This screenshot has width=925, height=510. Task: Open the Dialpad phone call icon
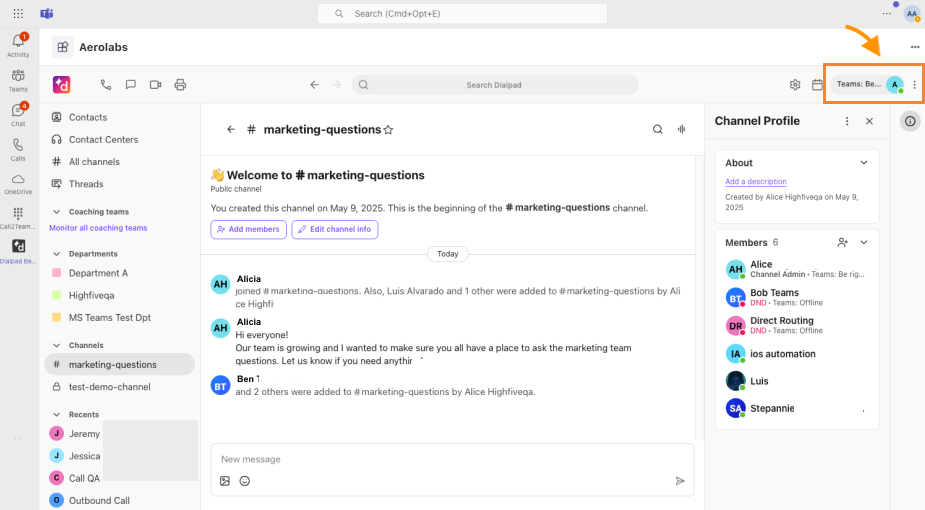click(x=106, y=85)
